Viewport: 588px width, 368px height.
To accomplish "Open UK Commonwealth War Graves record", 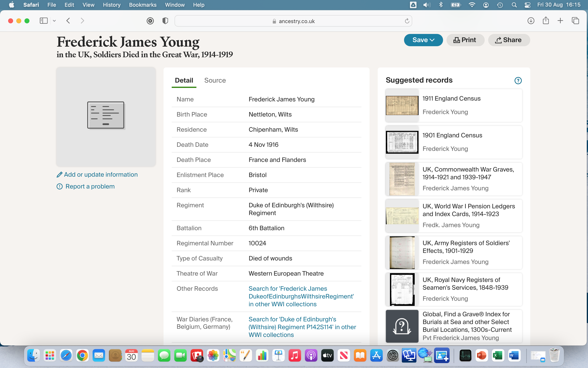I will (x=454, y=179).
